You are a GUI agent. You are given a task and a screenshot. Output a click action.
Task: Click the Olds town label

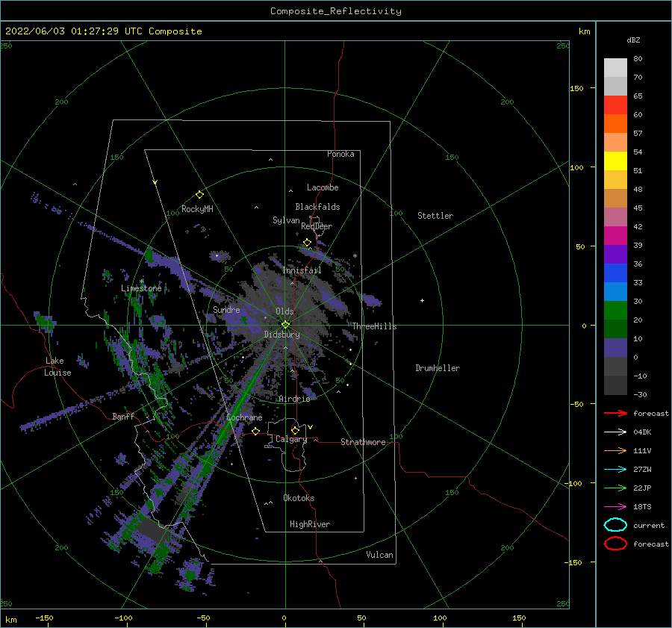coord(284,311)
